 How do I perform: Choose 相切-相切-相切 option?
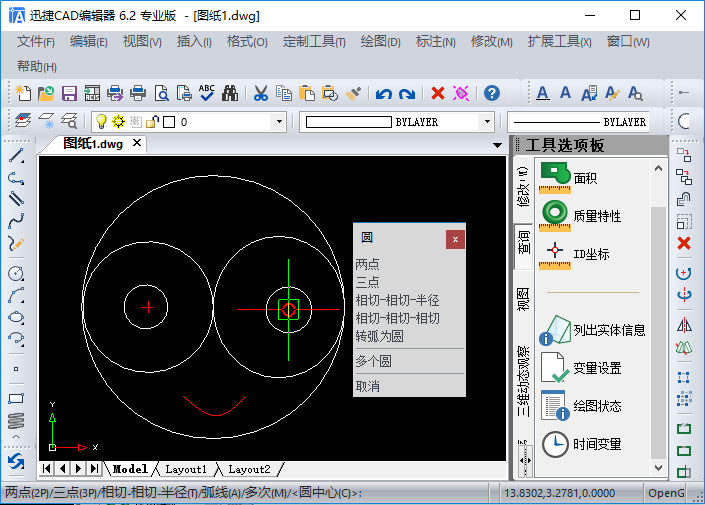(397, 318)
